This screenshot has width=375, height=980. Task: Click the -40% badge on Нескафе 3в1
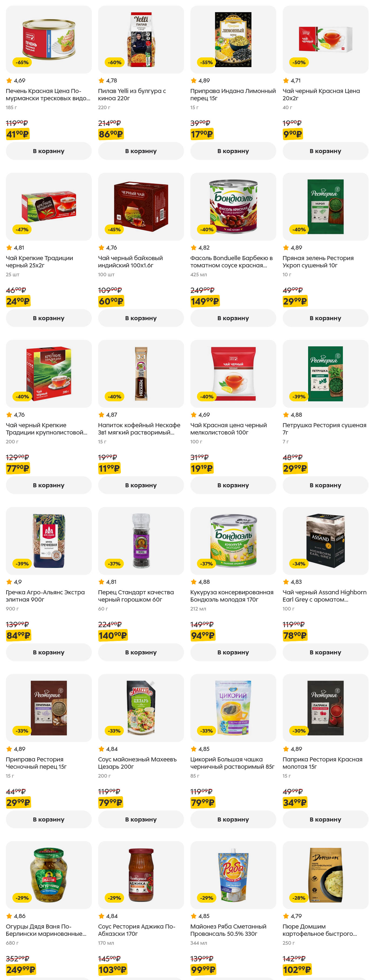pyautogui.click(x=114, y=396)
